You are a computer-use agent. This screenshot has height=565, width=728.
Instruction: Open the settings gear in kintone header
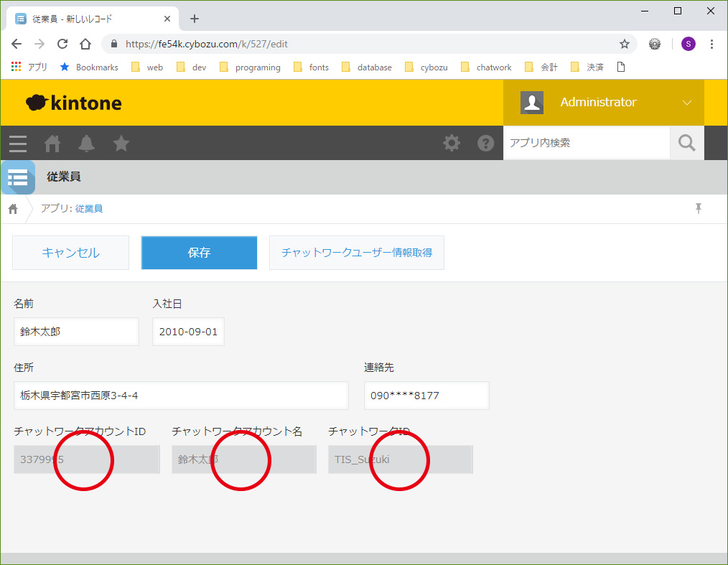point(452,143)
